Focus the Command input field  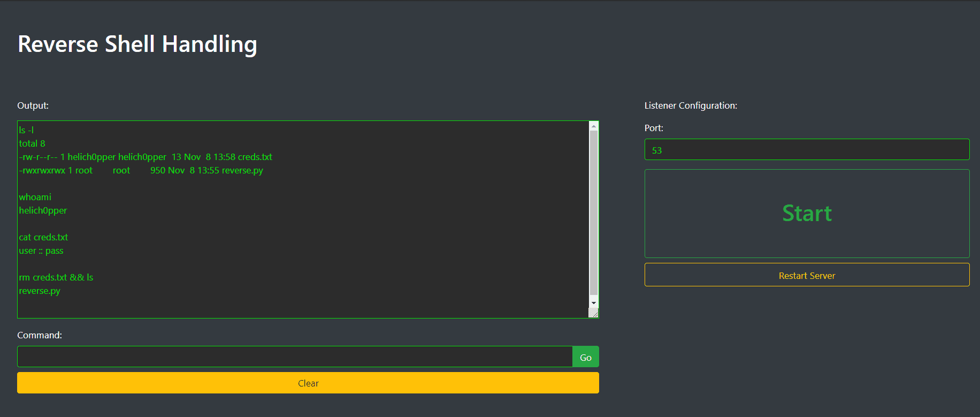(x=295, y=357)
